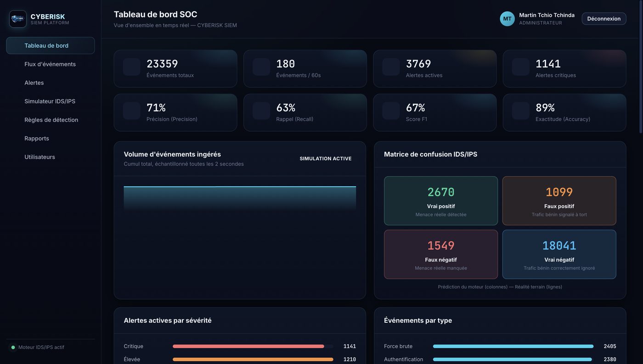Click the ADMINISTRATEUR role label
The image size is (643, 364).
point(541,23)
